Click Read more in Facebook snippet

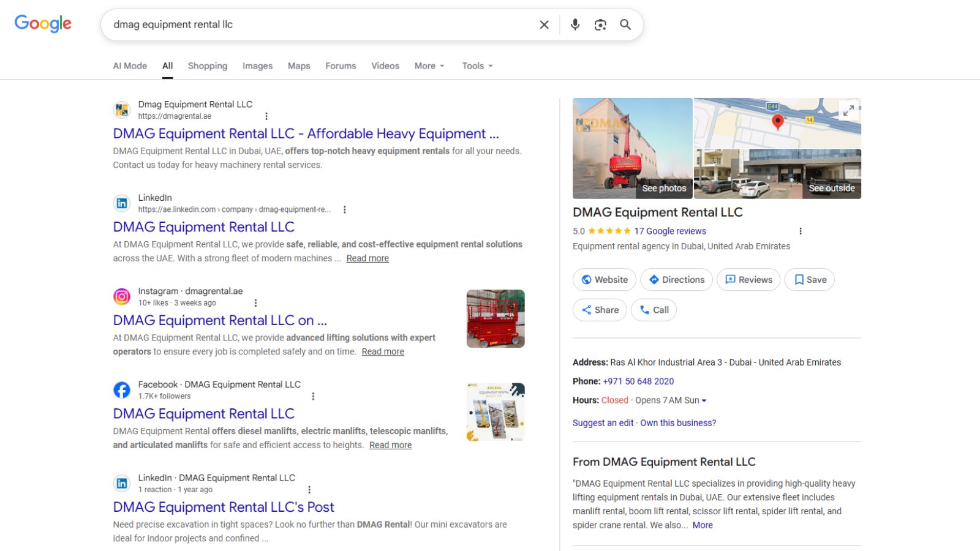tap(390, 445)
